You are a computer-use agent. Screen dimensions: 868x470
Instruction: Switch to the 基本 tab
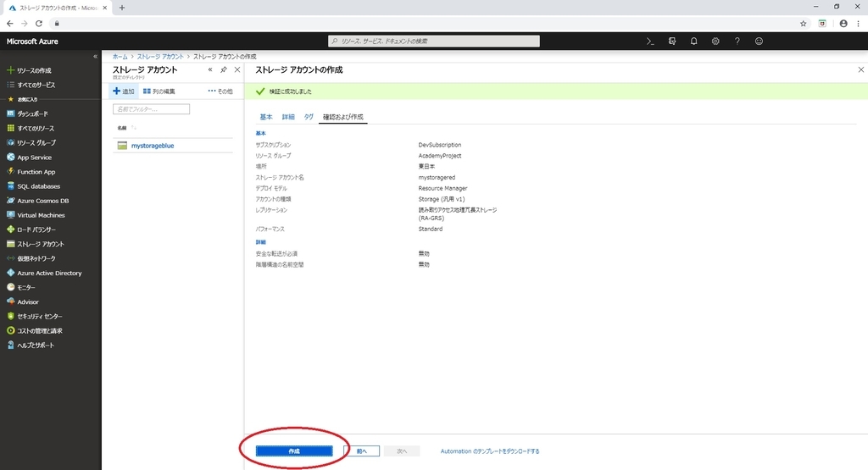[266, 117]
